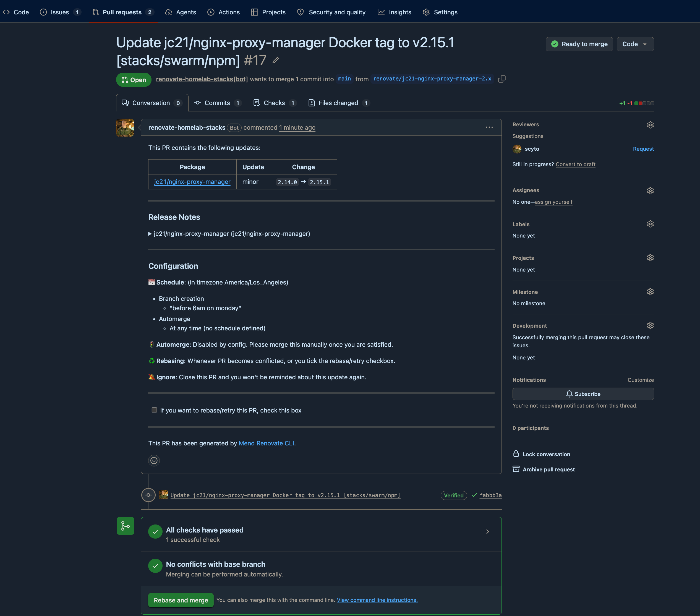Open Development gear settings
This screenshot has height=616, width=700.
[x=650, y=326]
